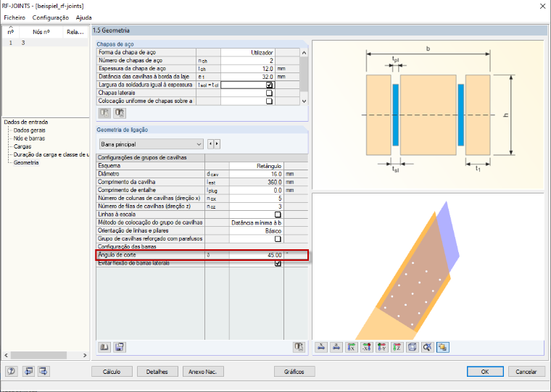This screenshot has width=551, height=392.
Task: Click the Número de filas value 3
Action: point(257,207)
